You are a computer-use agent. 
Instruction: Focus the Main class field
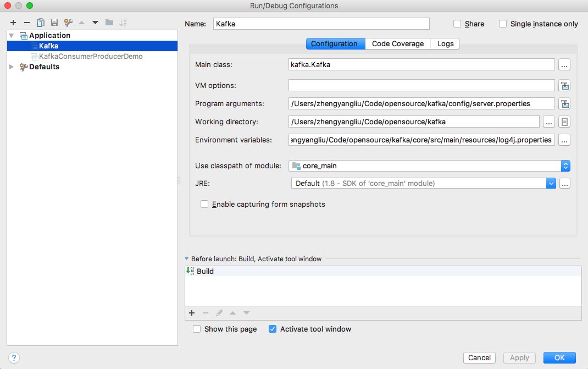click(x=421, y=64)
